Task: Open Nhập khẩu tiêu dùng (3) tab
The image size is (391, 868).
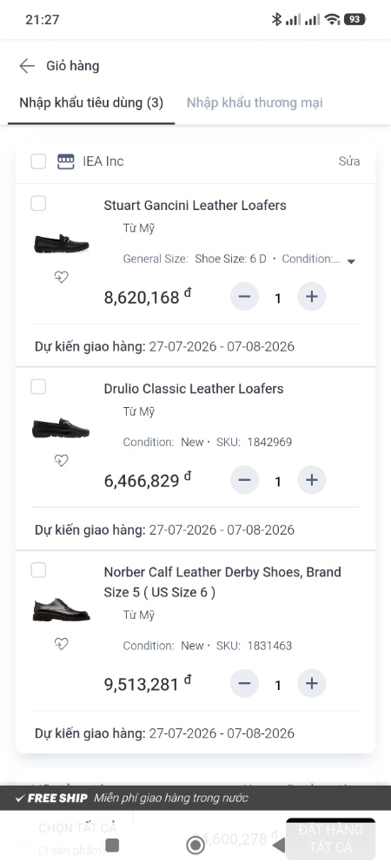Action: [91, 102]
